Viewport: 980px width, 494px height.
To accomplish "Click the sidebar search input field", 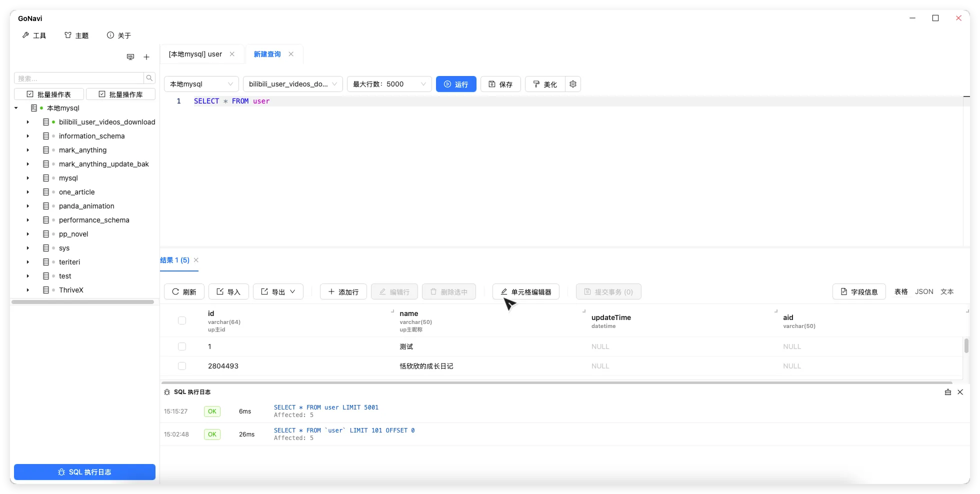I will tap(79, 78).
